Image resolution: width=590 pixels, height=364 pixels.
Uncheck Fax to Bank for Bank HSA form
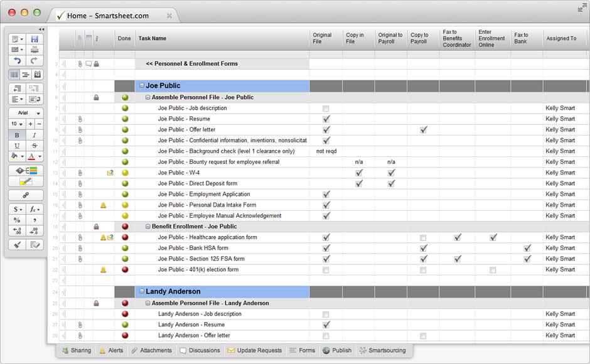pyautogui.click(x=527, y=248)
